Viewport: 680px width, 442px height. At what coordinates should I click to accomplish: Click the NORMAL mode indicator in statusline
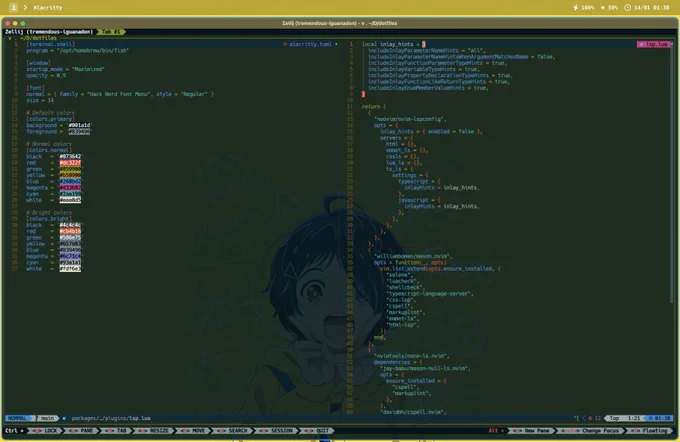tap(19, 418)
